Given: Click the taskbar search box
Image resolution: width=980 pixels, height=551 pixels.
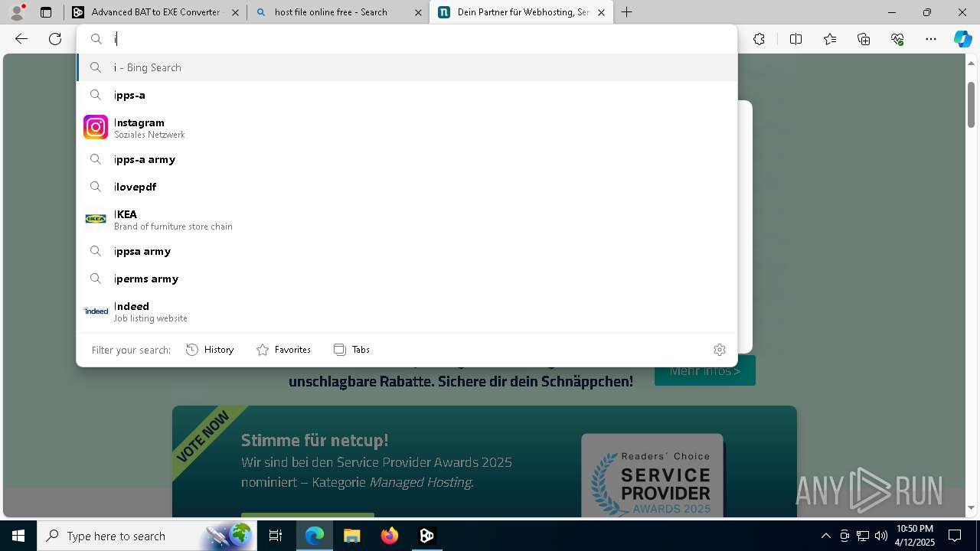Looking at the screenshot, I should tap(145, 536).
